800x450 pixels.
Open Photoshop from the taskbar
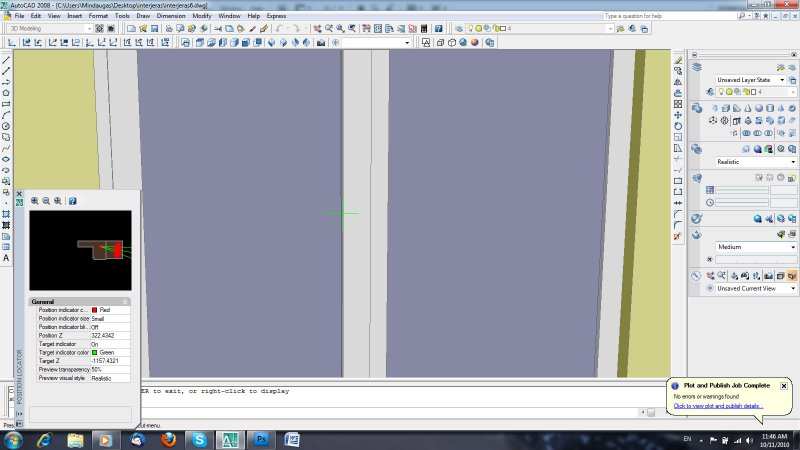coord(260,439)
